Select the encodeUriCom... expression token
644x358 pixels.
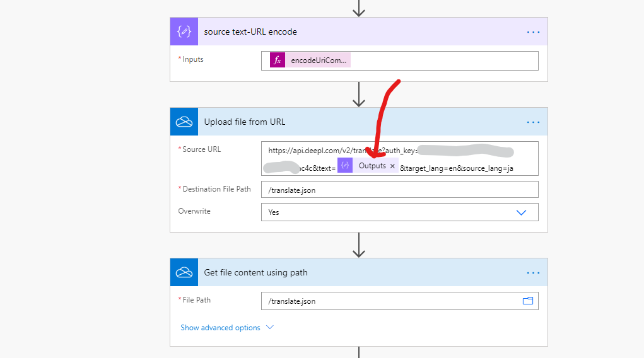[x=310, y=61]
